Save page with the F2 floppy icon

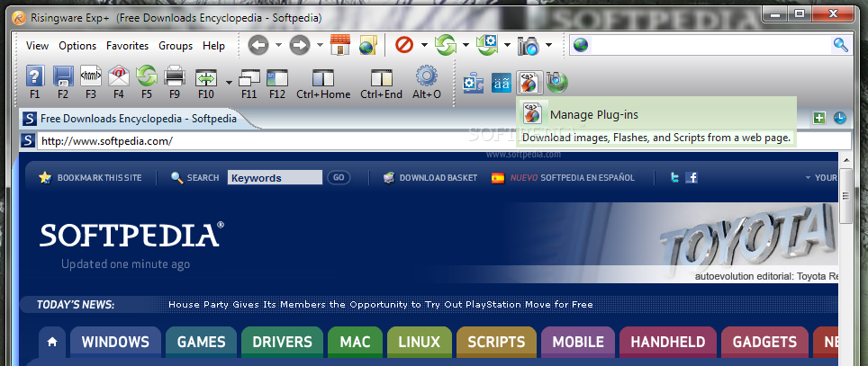click(63, 76)
